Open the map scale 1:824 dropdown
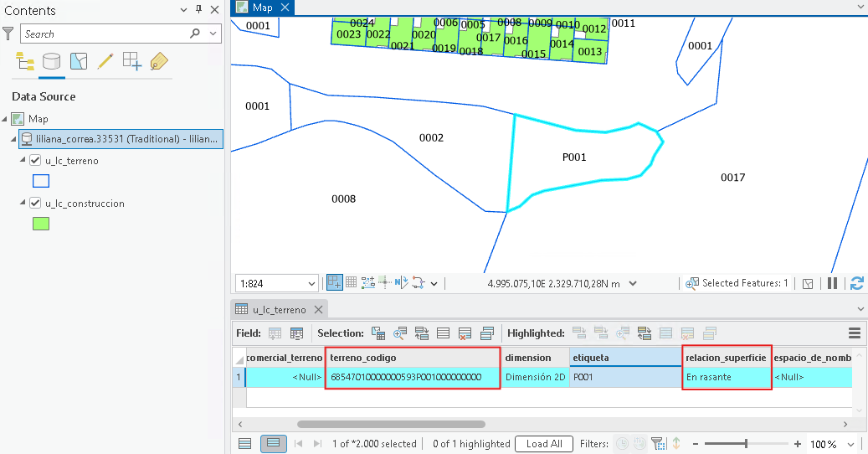Screen dimensions: 868x454 (x=311, y=284)
